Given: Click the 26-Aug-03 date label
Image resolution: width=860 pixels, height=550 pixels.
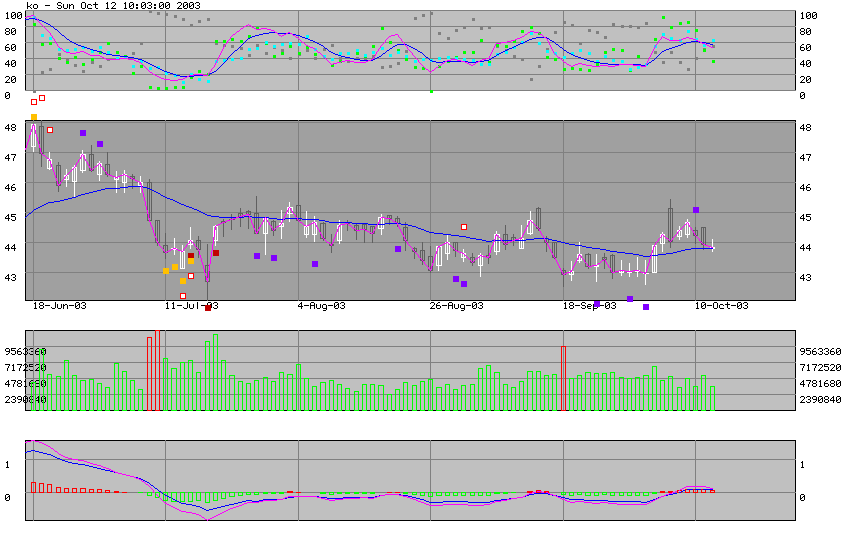Looking at the screenshot, I should tap(457, 306).
